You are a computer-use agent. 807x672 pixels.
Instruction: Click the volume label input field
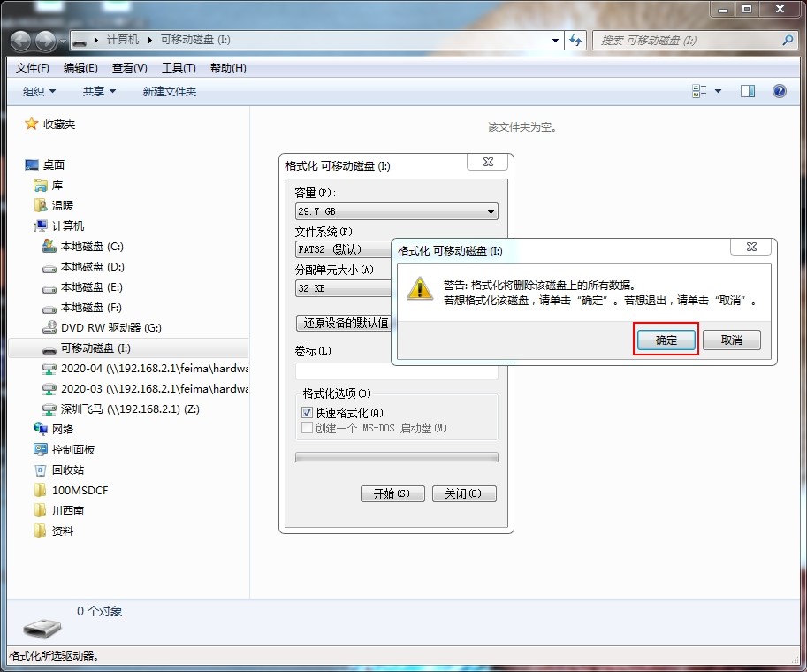click(x=397, y=371)
